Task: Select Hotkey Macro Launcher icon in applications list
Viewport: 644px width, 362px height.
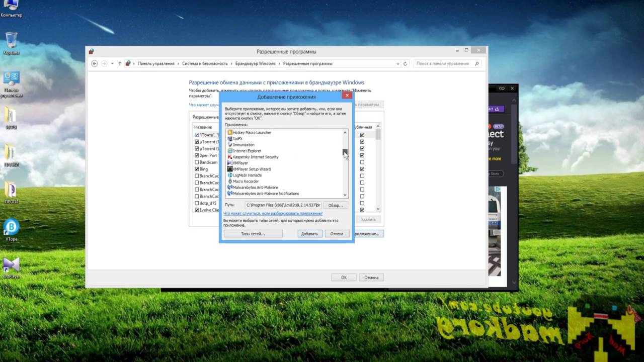Action: click(230, 133)
